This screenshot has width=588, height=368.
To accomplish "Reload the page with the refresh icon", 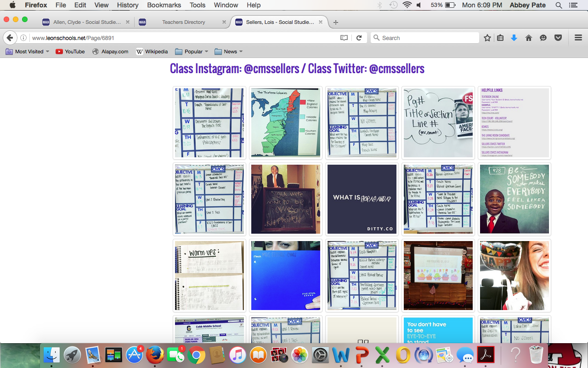I will click(x=359, y=38).
